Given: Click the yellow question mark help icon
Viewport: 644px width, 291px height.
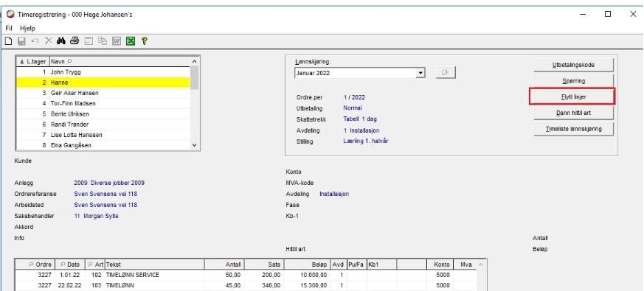Looking at the screenshot, I should click(144, 41).
